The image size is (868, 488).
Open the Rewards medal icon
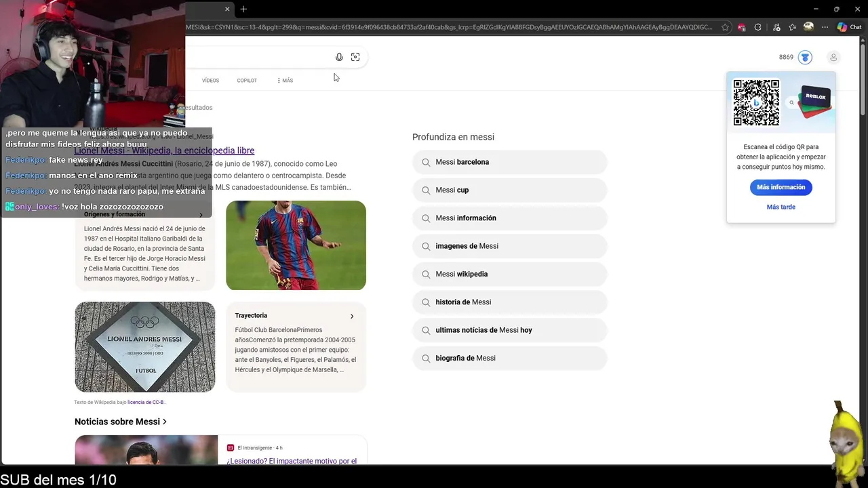805,58
